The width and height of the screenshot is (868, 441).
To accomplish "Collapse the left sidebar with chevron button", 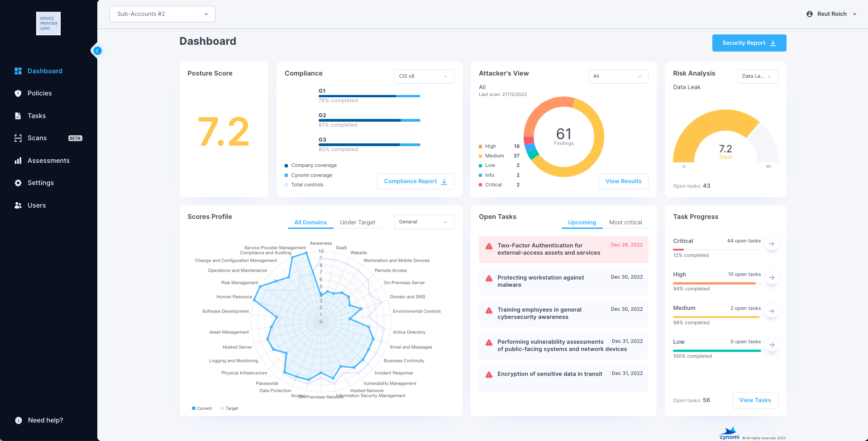I will pyautogui.click(x=97, y=51).
